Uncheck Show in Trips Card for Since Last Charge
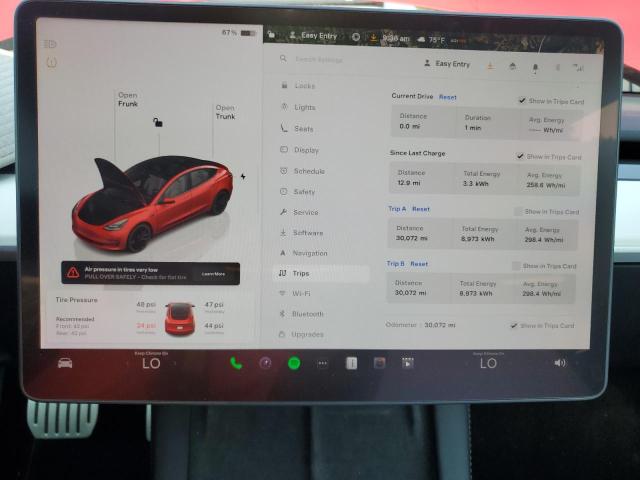 tap(520, 156)
